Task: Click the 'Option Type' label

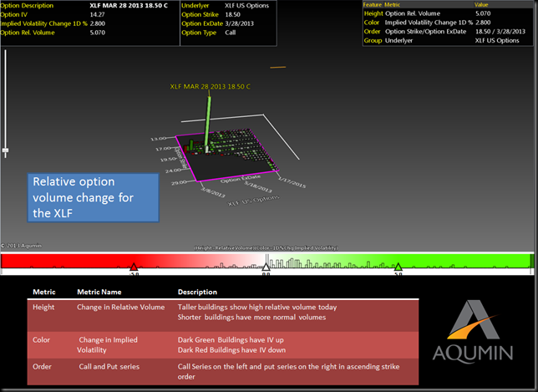Action: click(x=199, y=33)
